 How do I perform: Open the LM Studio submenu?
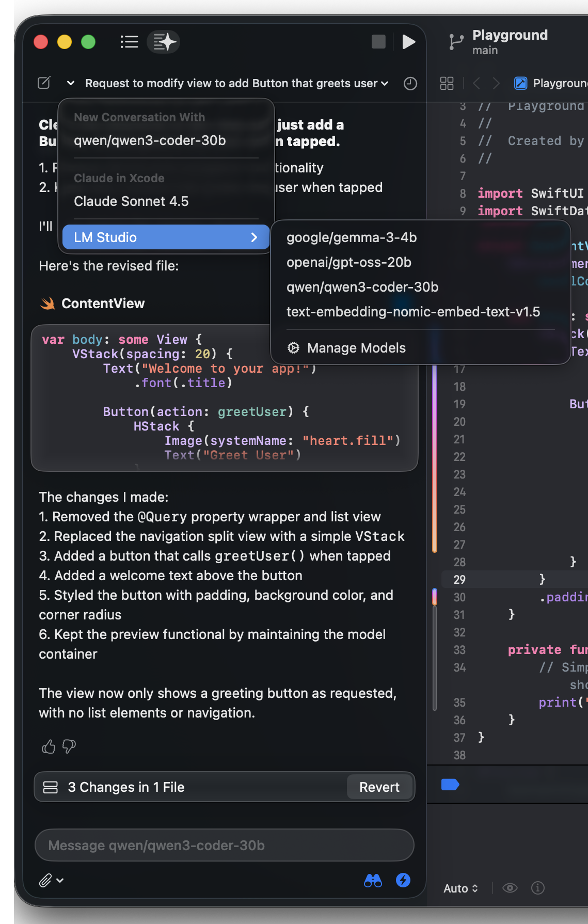tap(166, 237)
